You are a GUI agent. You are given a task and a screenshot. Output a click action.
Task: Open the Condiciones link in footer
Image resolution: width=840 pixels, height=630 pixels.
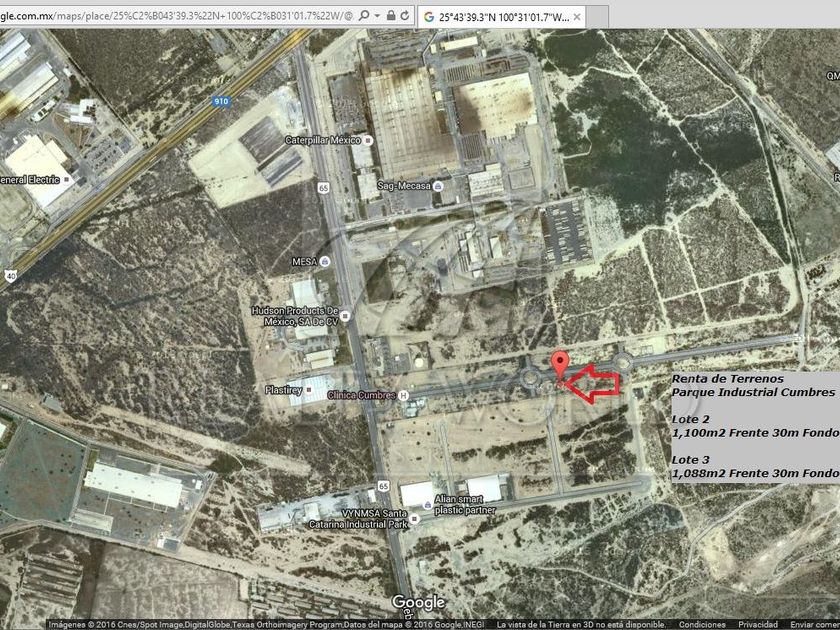click(702, 625)
